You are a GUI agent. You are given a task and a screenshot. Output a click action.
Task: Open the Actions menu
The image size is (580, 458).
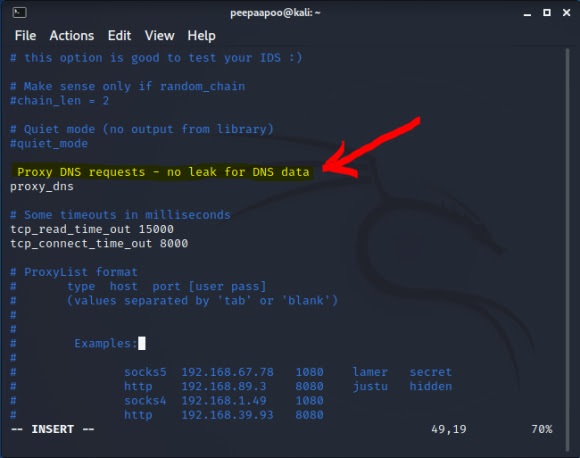[x=72, y=36]
